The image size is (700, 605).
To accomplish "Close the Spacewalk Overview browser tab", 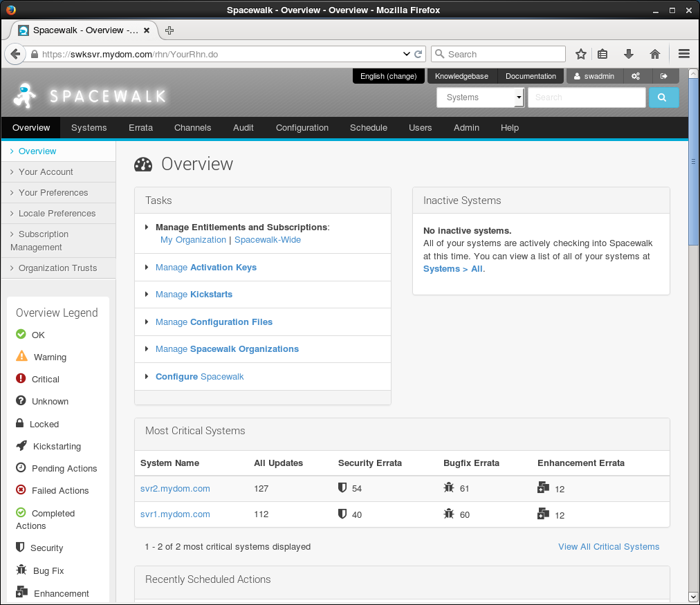I will pos(147,30).
